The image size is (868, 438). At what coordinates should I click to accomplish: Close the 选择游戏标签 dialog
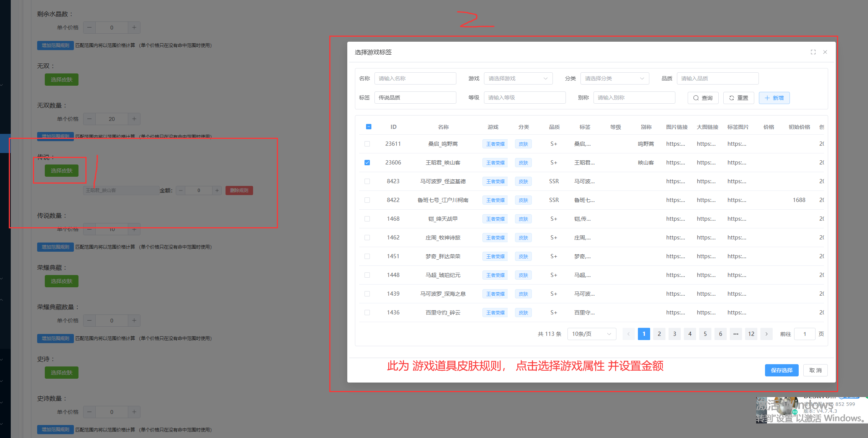[x=825, y=52]
